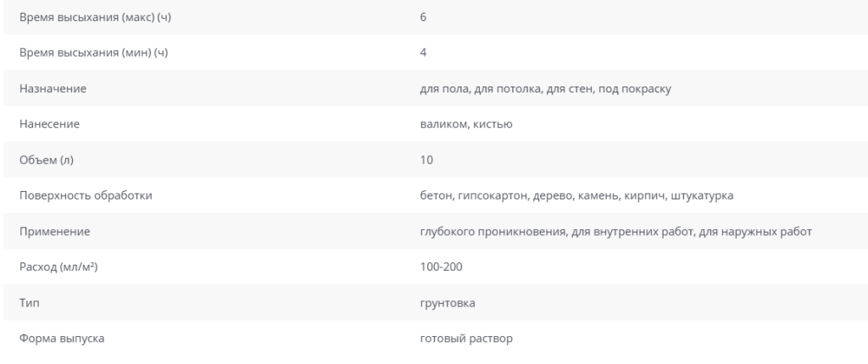
Task: Select the consumption value 100-200
Action: tap(441, 267)
